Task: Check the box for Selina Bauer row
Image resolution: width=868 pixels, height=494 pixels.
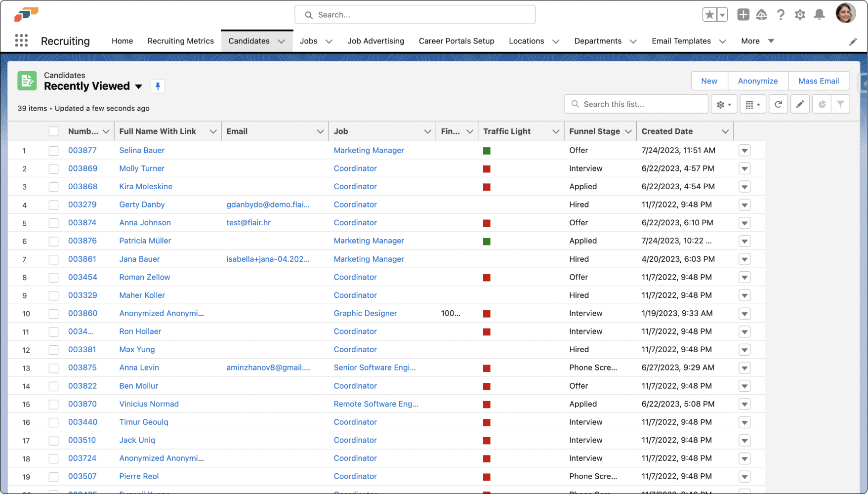Action: coord(53,151)
